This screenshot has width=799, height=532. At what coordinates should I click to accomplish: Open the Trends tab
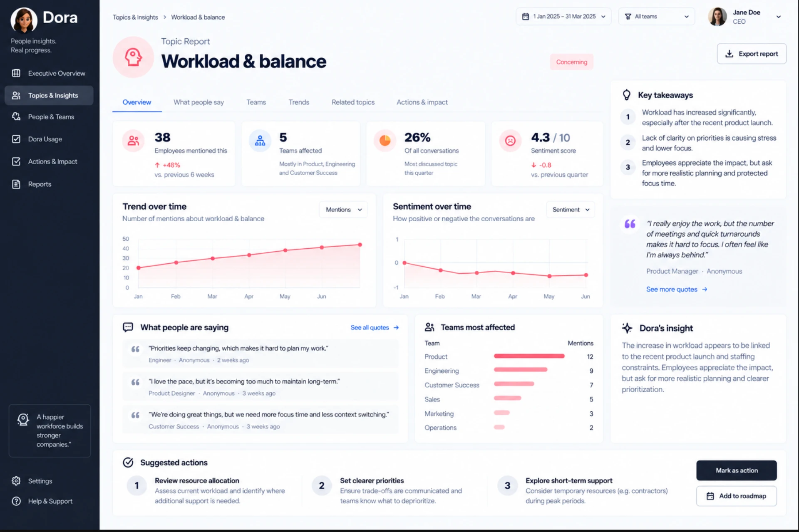pos(299,102)
